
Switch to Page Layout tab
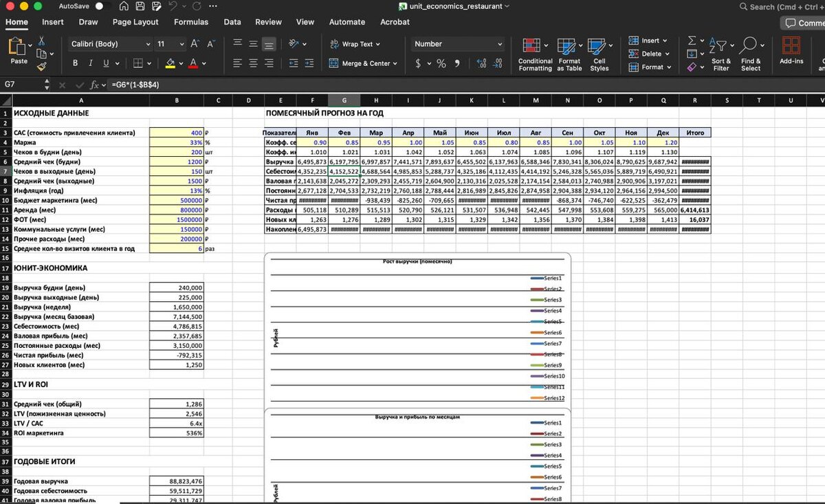(135, 22)
